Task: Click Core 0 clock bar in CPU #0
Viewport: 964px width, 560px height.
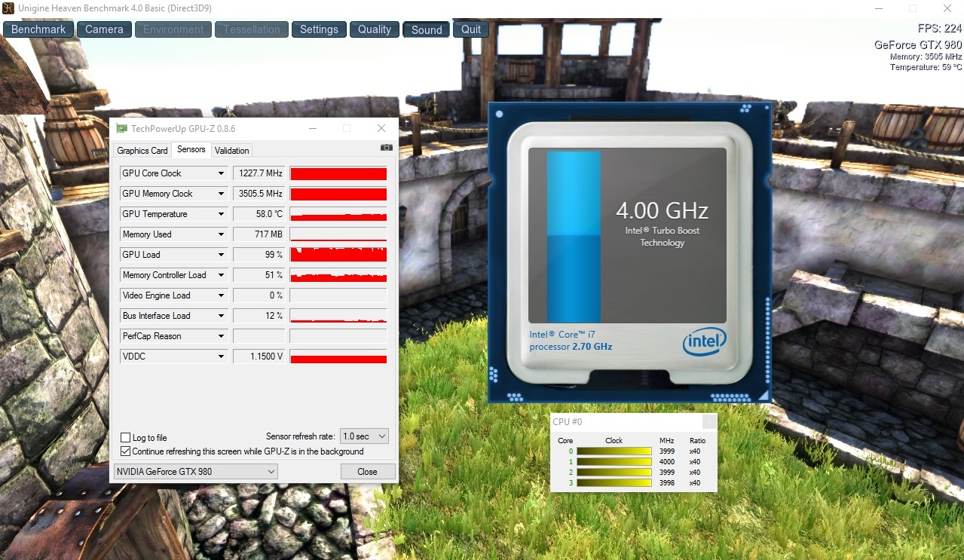Action: coord(614,451)
